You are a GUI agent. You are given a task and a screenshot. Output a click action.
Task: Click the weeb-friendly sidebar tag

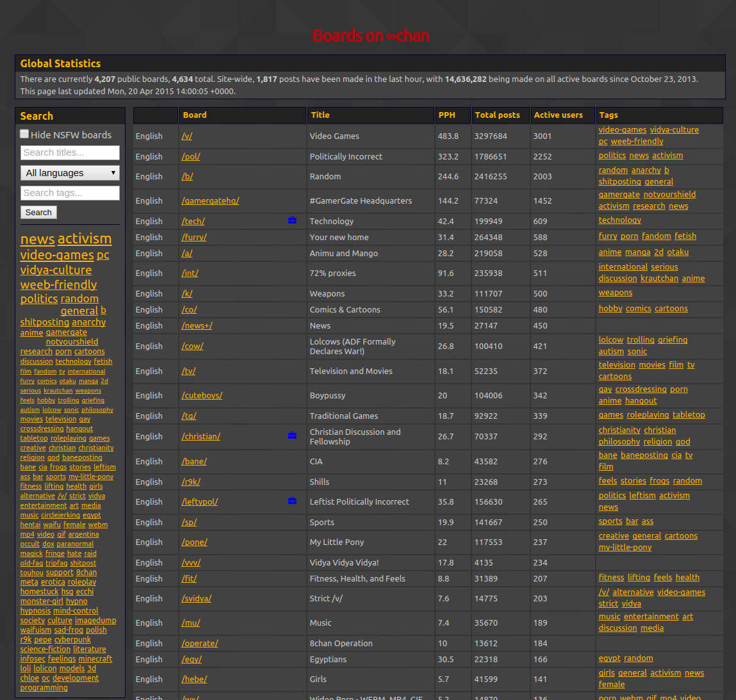click(58, 284)
